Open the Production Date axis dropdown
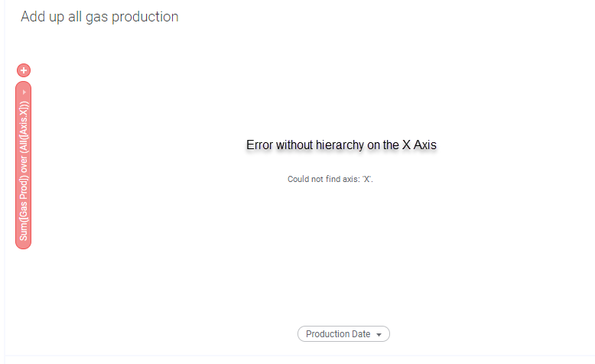 pyautogui.click(x=343, y=334)
